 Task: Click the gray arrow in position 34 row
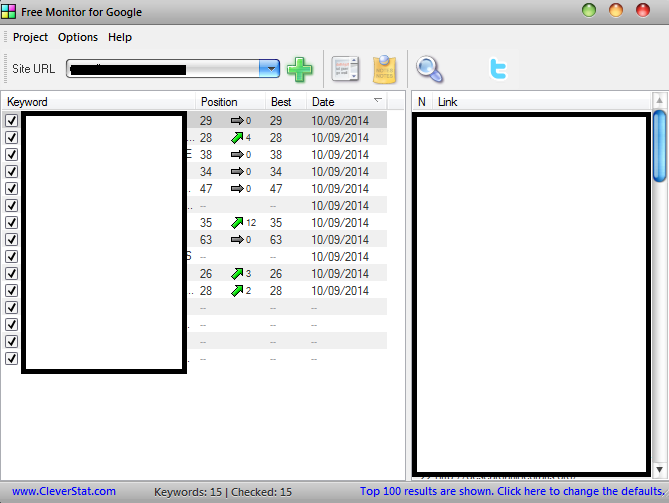click(237, 172)
